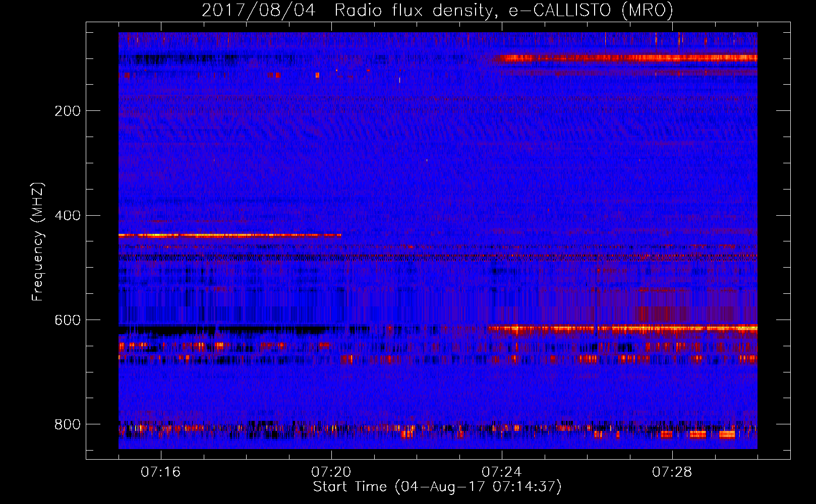
Task: Click the 800 frequency tick label
Action: click(x=68, y=425)
